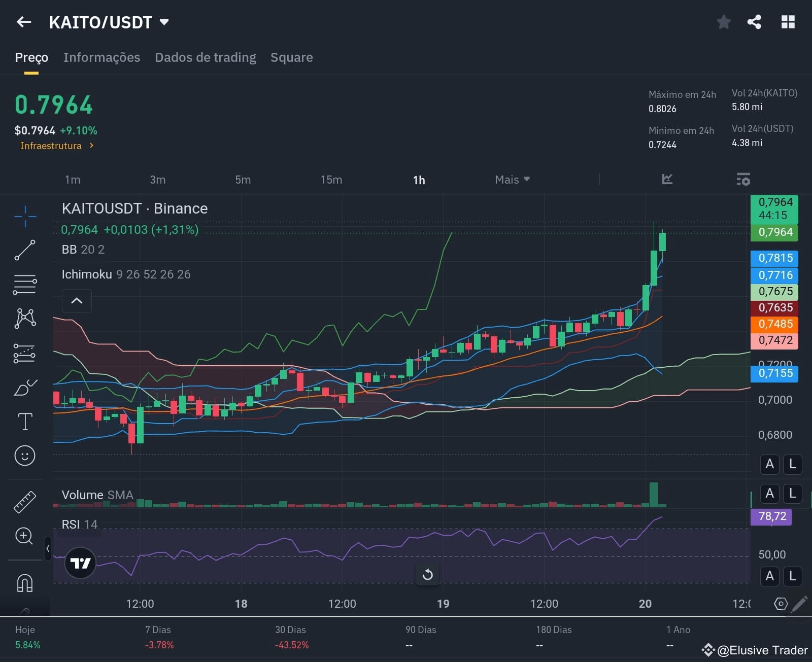Select the 3m timeframe
This screenshot has width=812, height=662.
(x=158, y=180)
